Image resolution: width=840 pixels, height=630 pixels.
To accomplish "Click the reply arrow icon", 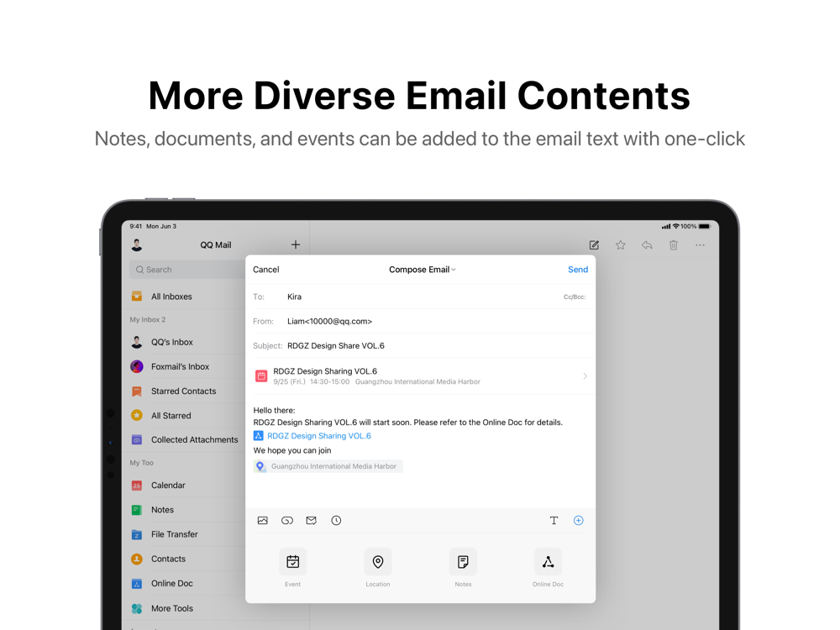I will coord(647,244).
